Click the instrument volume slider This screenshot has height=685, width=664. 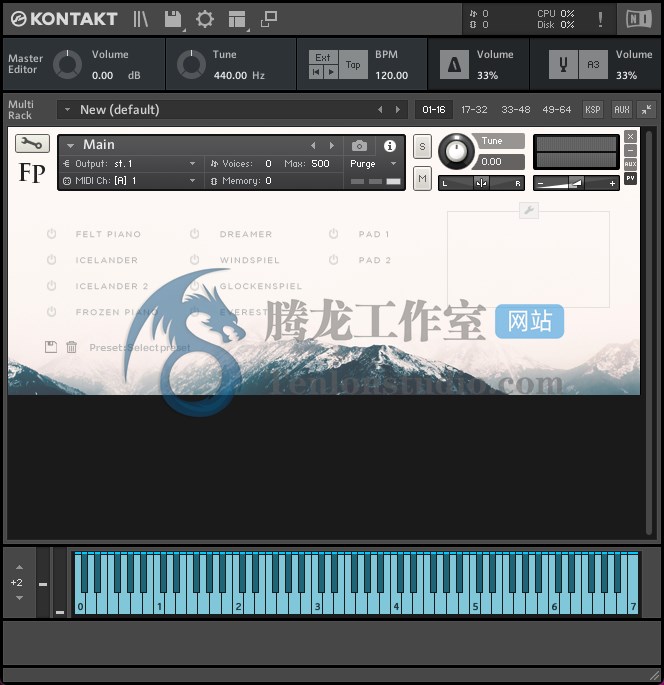[x=576, y=183]
